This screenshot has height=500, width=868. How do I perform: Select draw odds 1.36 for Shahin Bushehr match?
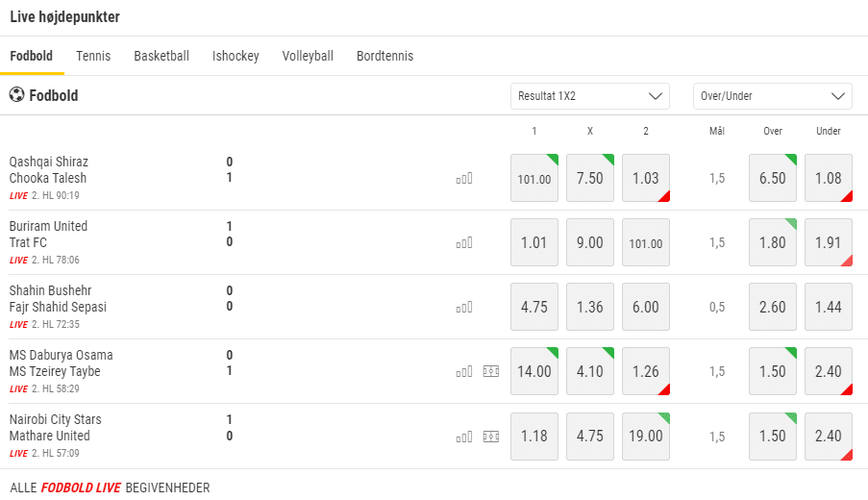click(590, 307)
